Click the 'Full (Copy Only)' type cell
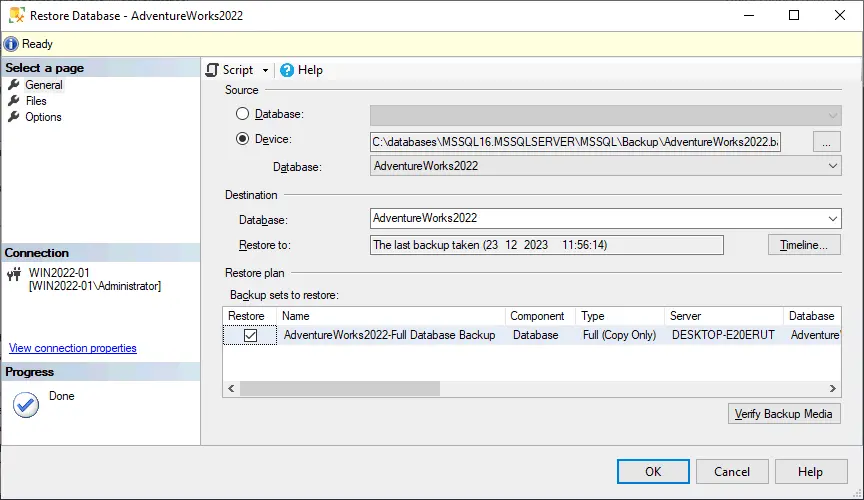This screenshot has height=500, width=864. point(619,335)
